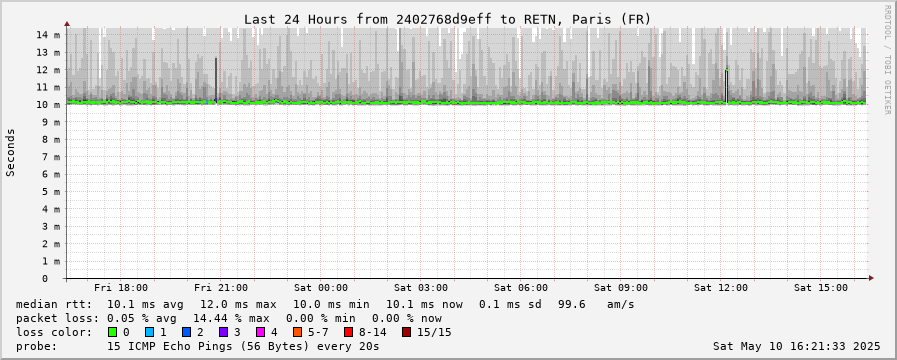Screen dimensions: 897x360
Task: Click the Sat 00:00 time axis label
Action: coord(321,287)
